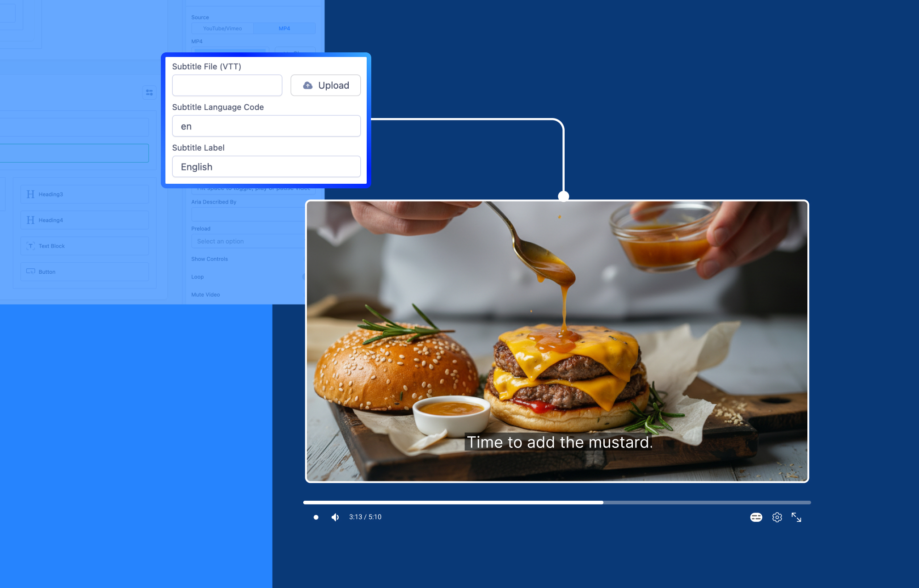Open video player settings gear
Image resolution: width=919 pixels, height=588 pixels.
point(777,517)
